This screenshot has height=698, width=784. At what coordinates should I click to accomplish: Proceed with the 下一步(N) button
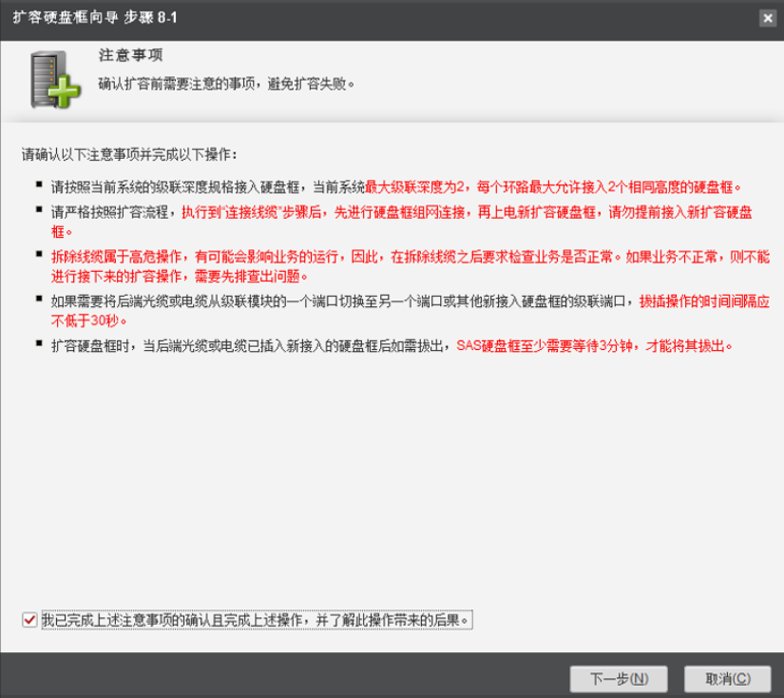point(619,678)
